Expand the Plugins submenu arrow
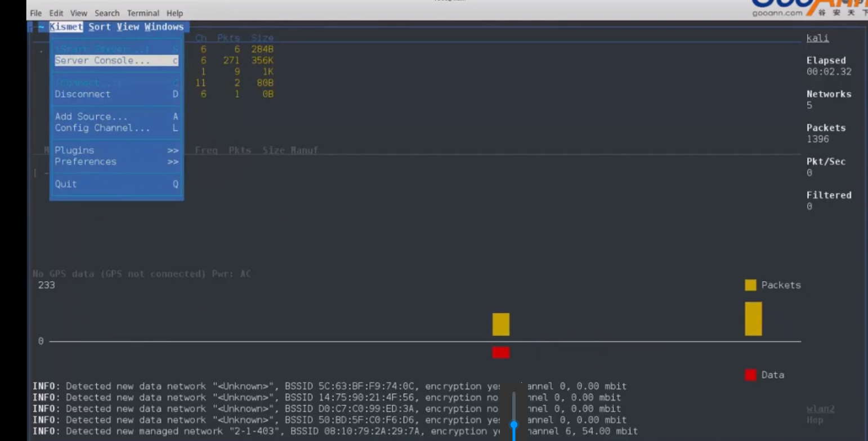 (x=173, y=150)
